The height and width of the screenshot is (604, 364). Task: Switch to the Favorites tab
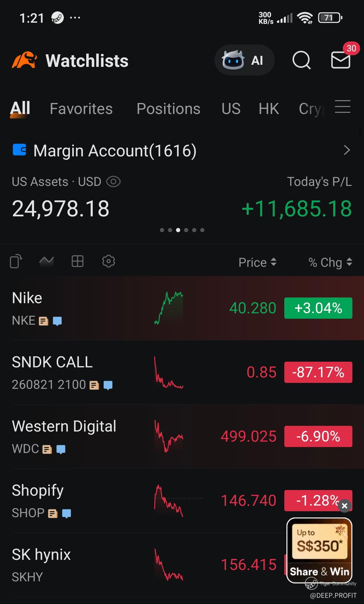pyautogui.click(x=81, y=109)
